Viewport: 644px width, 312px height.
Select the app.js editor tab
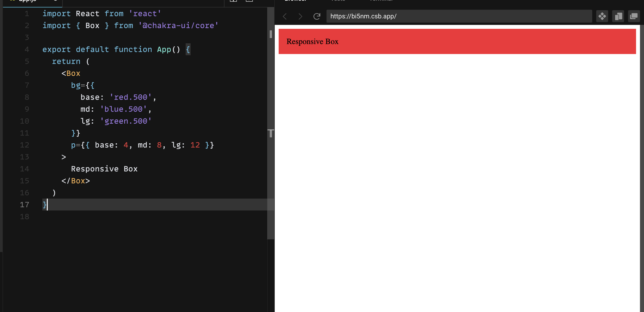[x=27, y=1]
